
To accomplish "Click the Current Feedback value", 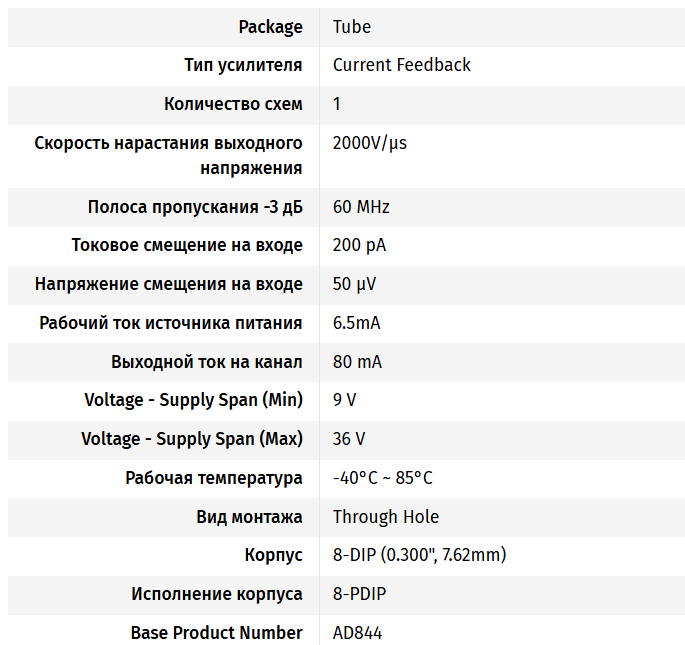I will (401, 65).
